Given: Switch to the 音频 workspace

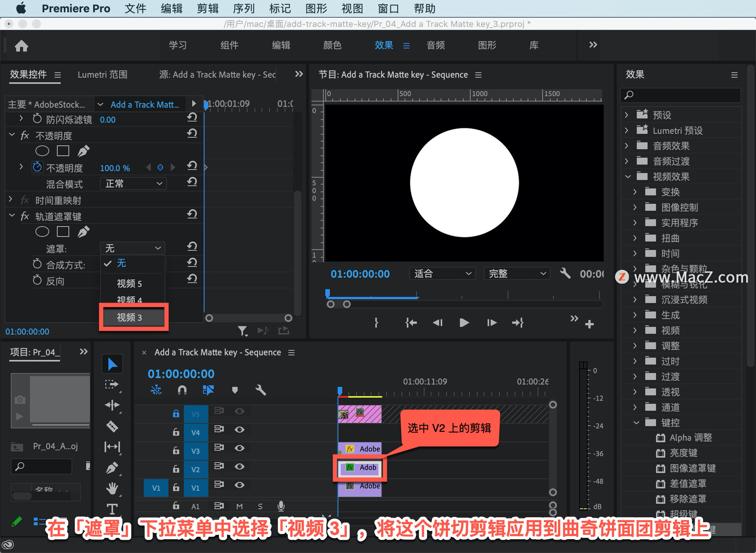Looking at the screenshot, I should 435,45.
